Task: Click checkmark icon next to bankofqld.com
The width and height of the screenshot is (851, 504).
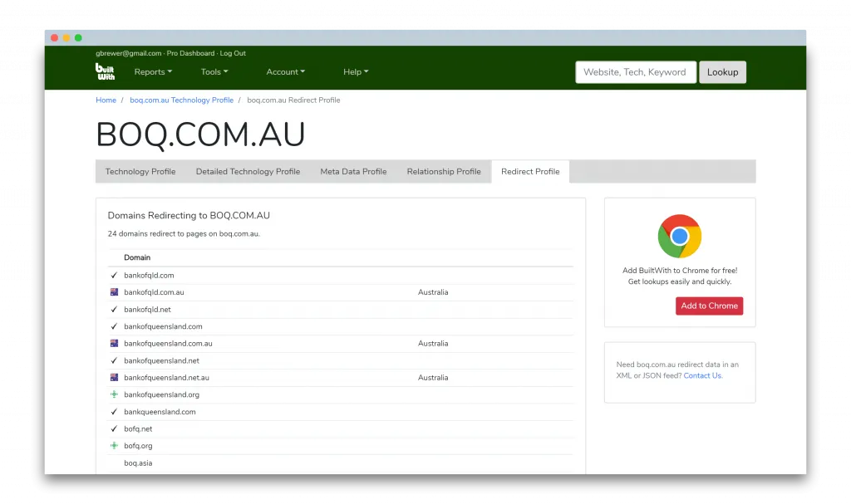Action: tap(114, 276)
